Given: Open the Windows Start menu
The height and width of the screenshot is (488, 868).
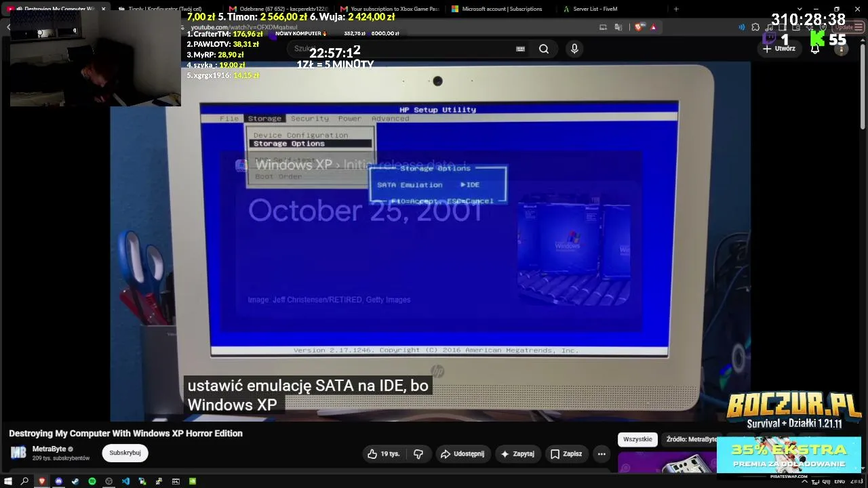Looking at the screenshot, I should tap(8, 481).
